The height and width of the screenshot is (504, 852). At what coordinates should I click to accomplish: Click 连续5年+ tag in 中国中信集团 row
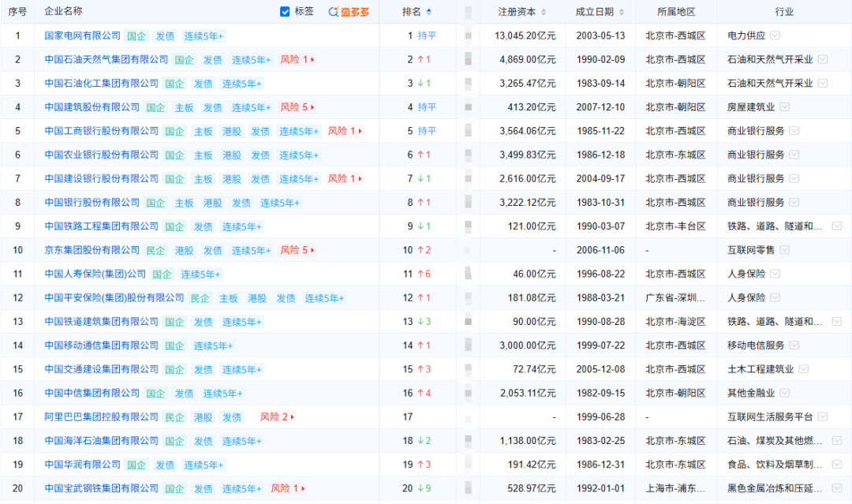222,394
